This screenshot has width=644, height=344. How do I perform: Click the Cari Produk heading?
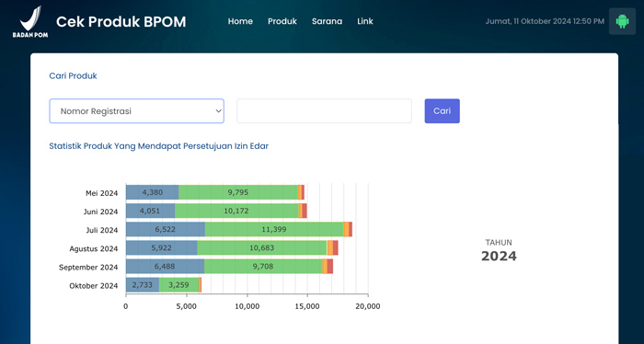[73, 76]
